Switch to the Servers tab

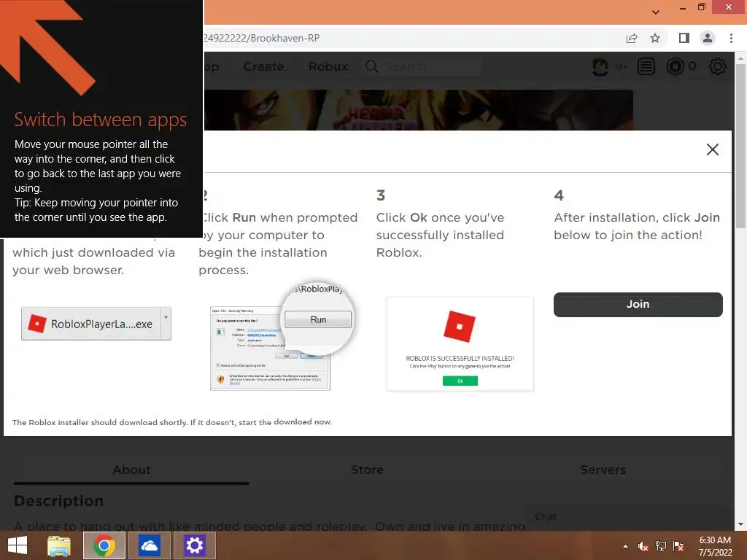[x=603, y=470]
